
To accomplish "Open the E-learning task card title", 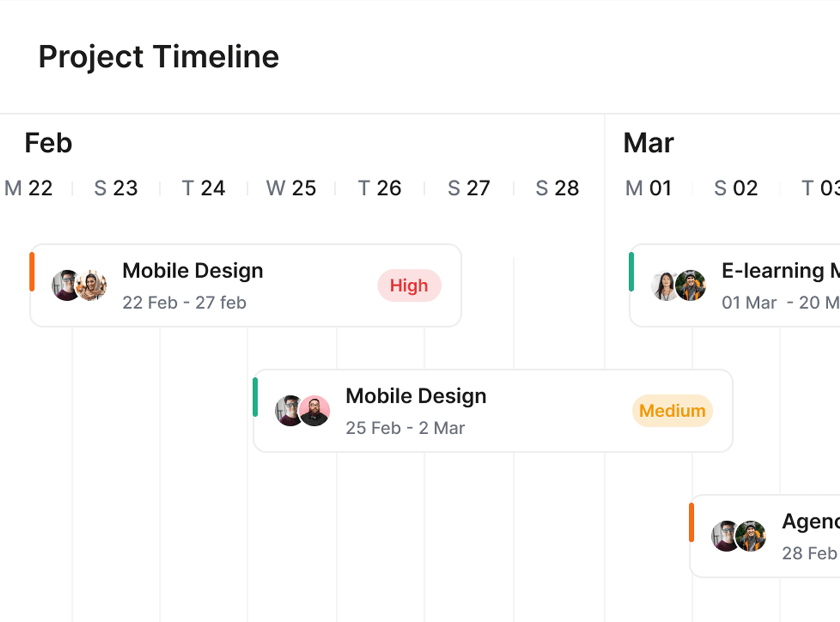I will pyautogui.click(x=780, y=271).
